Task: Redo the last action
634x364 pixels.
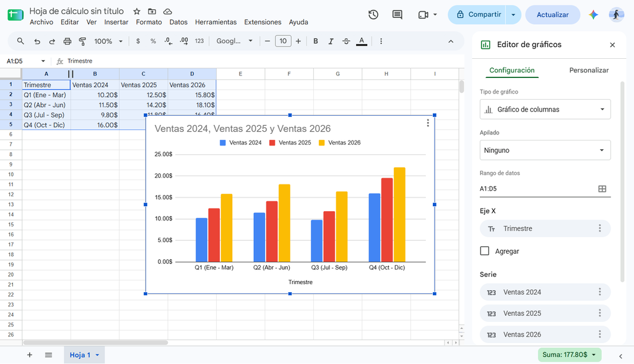Action: [x=52, y=41]
